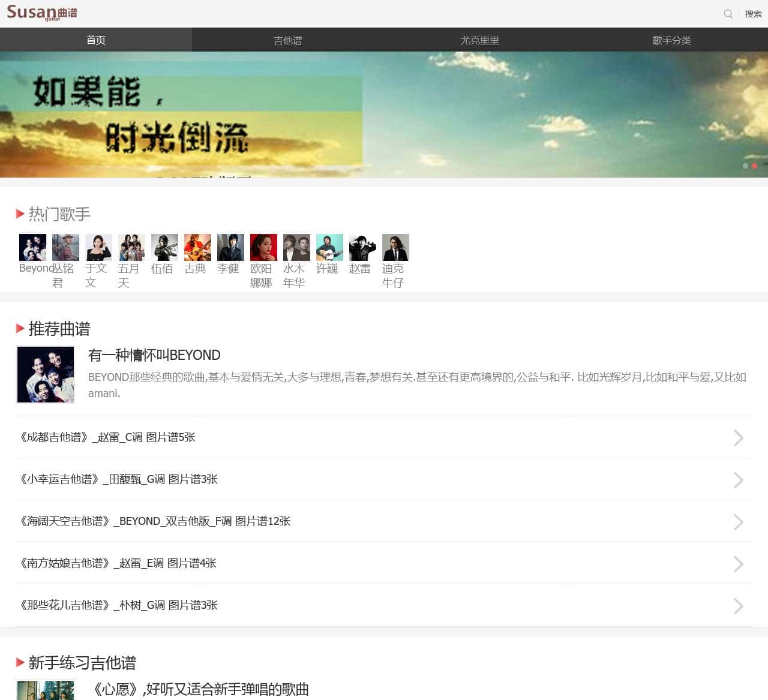Expand the chevron on the 那些花儿吉他谱 row

pos(739,606)
